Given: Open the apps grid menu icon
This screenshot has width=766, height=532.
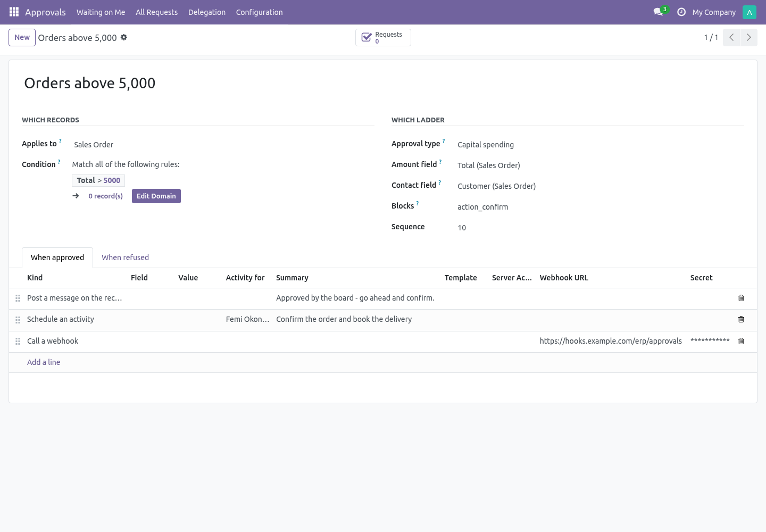Looking at the screenshot, I should (14, 12).
